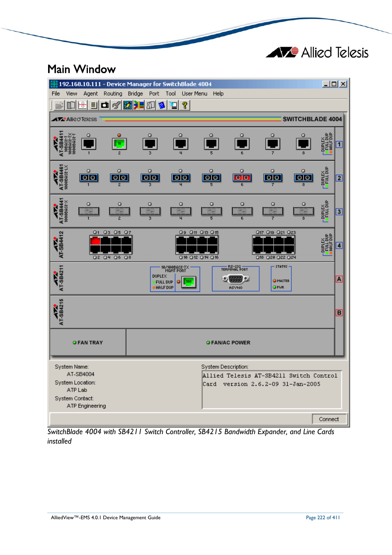Click the text list toolbar icon
The width and height of the screenshot is (392, 555).
coord(94,105)
